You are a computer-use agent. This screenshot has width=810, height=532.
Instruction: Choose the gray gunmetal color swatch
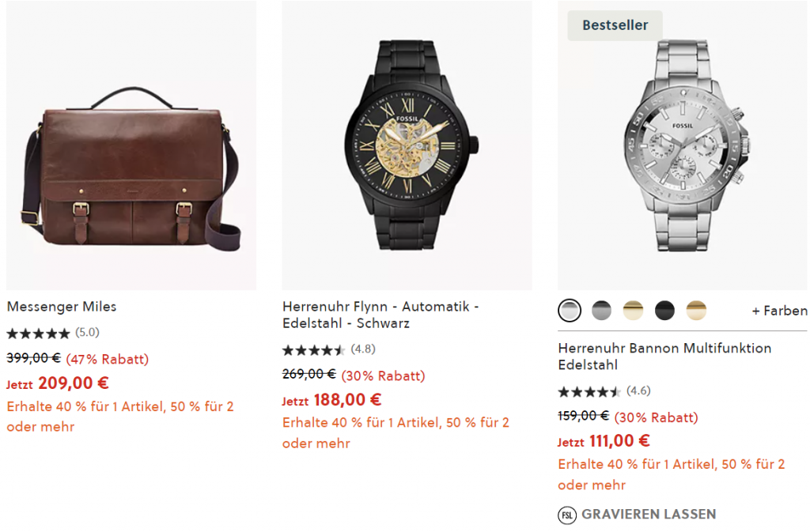601,311
